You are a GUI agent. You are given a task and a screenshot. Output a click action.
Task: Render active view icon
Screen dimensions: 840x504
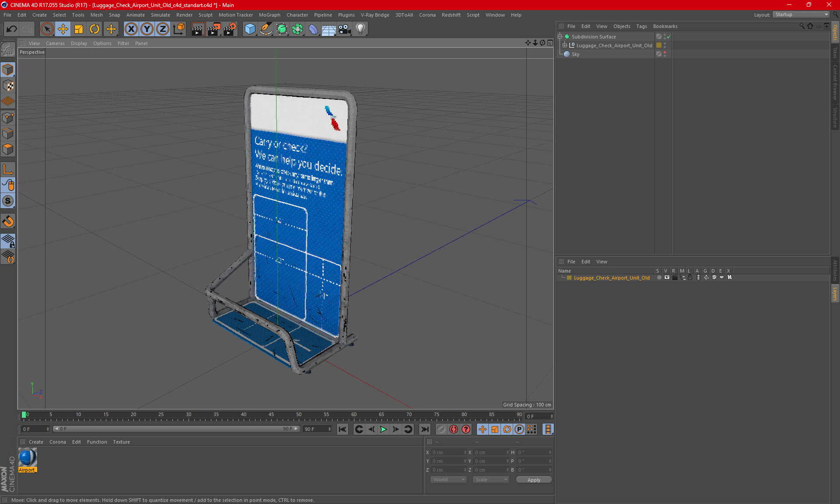pos(198,29)
